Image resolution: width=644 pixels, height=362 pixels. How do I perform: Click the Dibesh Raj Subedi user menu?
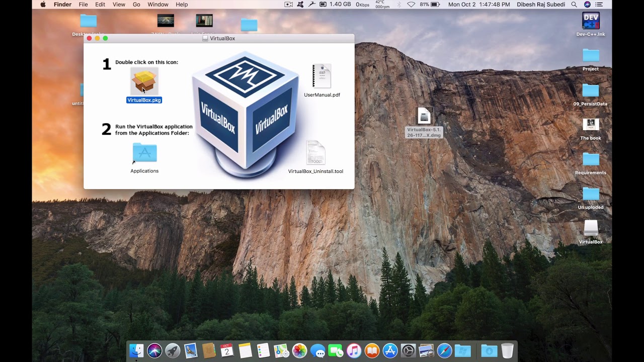(x=540, y=5)
